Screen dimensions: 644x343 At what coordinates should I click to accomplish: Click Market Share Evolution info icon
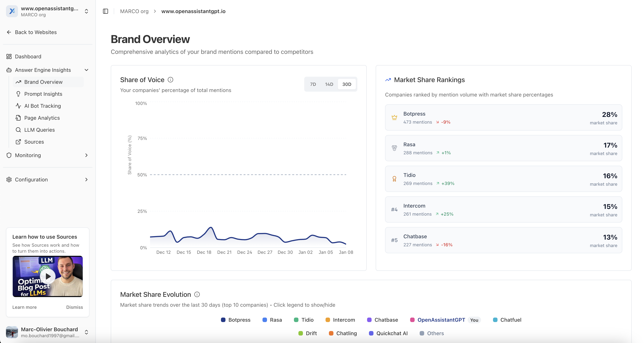[197, 294]
